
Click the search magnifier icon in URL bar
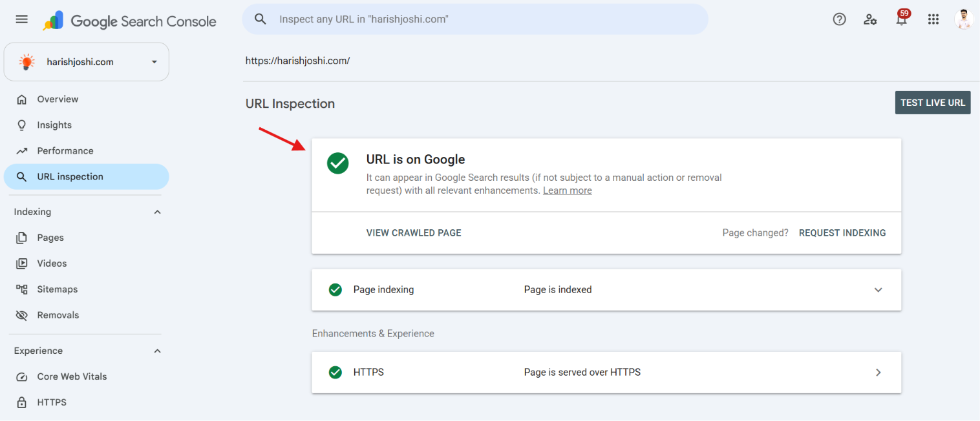coord(261,19)
